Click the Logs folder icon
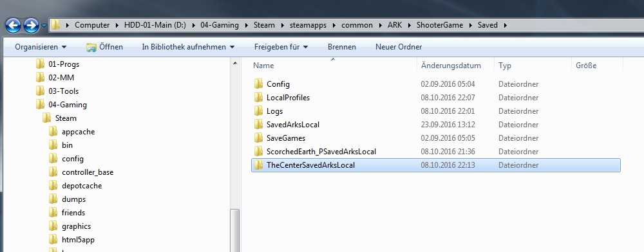644x252 pixels. (258, 111)
